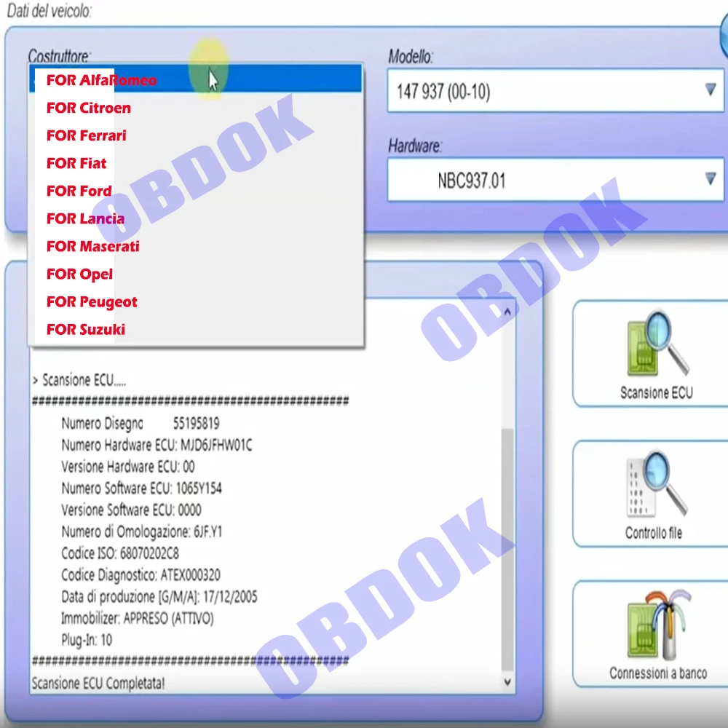Click the Connessioni a banco label
728x728 pixels.
point(658,673)
